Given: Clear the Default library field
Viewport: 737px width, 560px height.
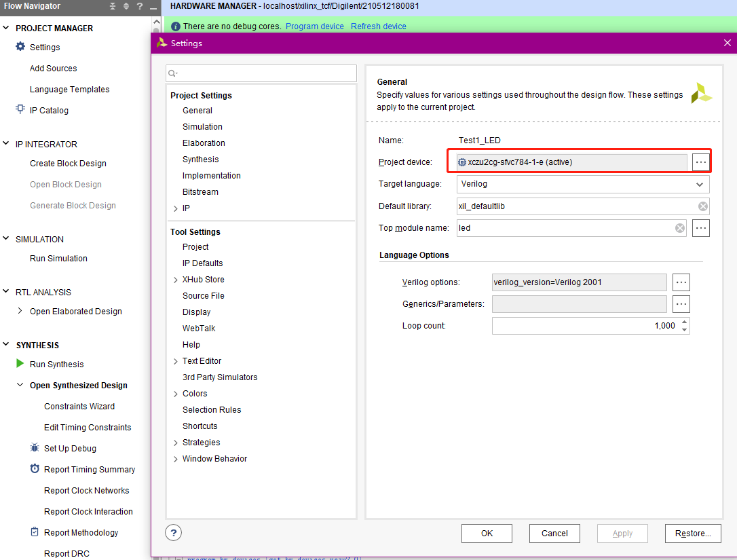Looking at the screenshot, I should (x=702, y=206).
